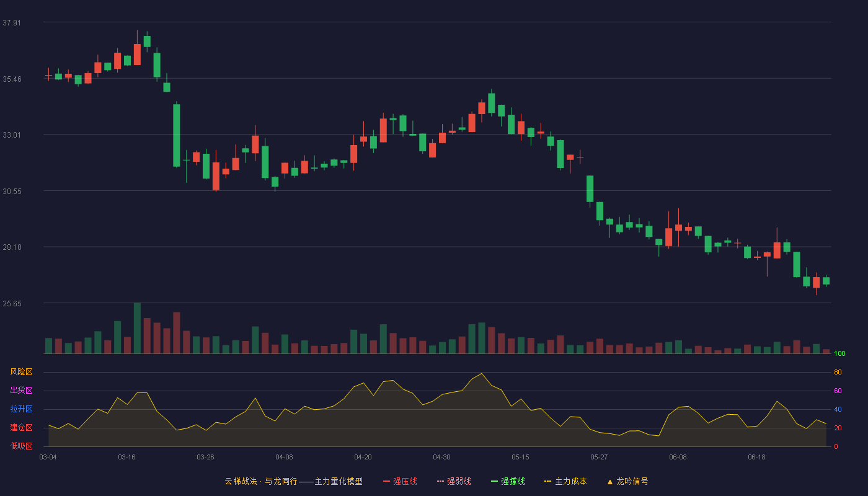Click the 03-26 date label
The image size is (868, 496).
pyautogui.click(x=205, y=457)
